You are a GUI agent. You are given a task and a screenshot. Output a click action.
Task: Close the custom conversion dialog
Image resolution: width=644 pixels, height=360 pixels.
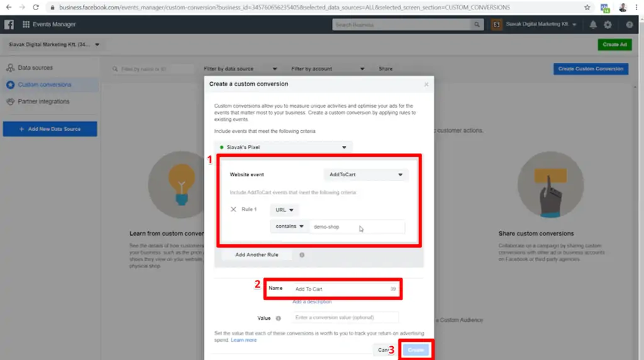426,84
